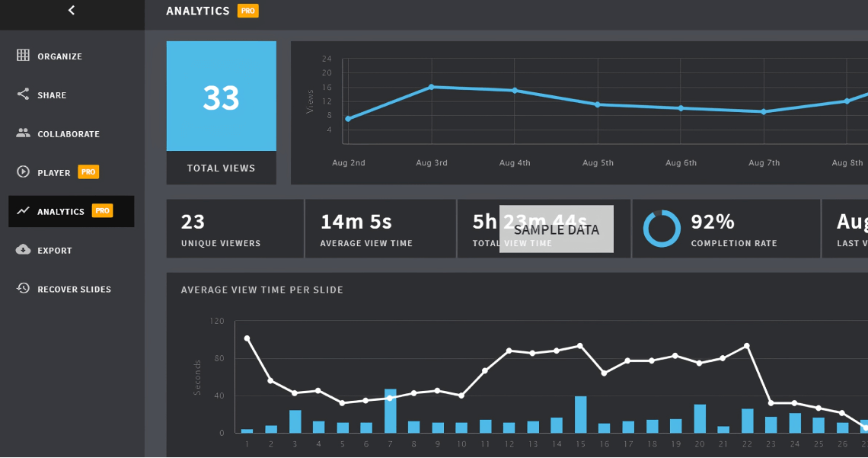The image size is (868, 458).
Task: Click the Aug 2nd data point on views chart
Action: [348, 119]
